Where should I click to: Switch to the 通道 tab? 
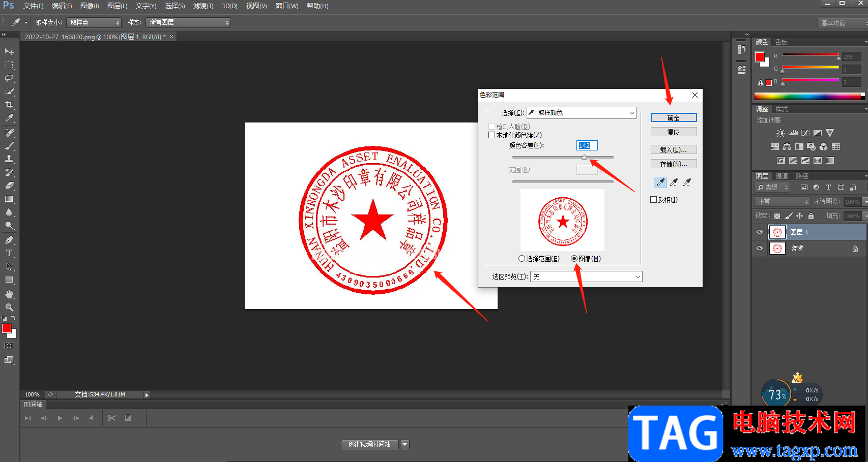(782, 176)
